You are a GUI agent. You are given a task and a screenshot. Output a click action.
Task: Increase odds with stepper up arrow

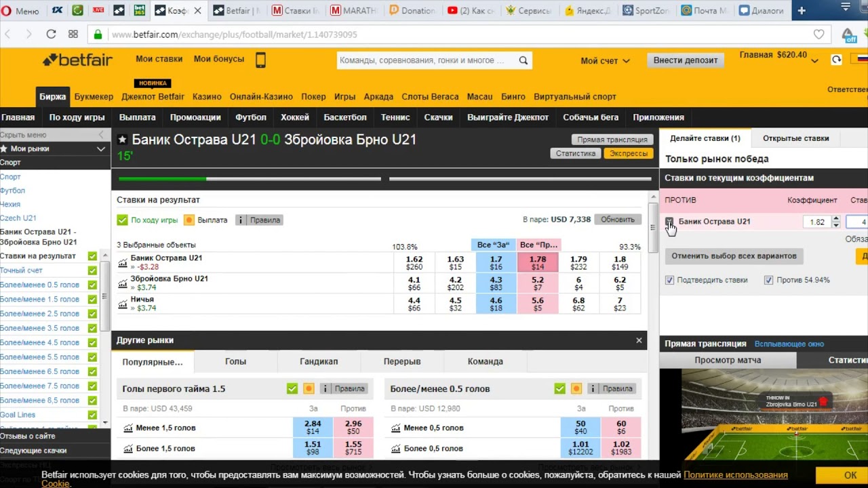click(x=835, y=219)
